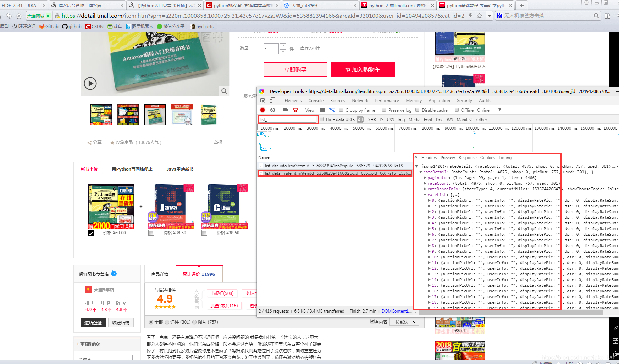Image resolution: width=619 pixels, height=364 pixels.
Task: Open Headers tab of request
Action: [429, 158]
